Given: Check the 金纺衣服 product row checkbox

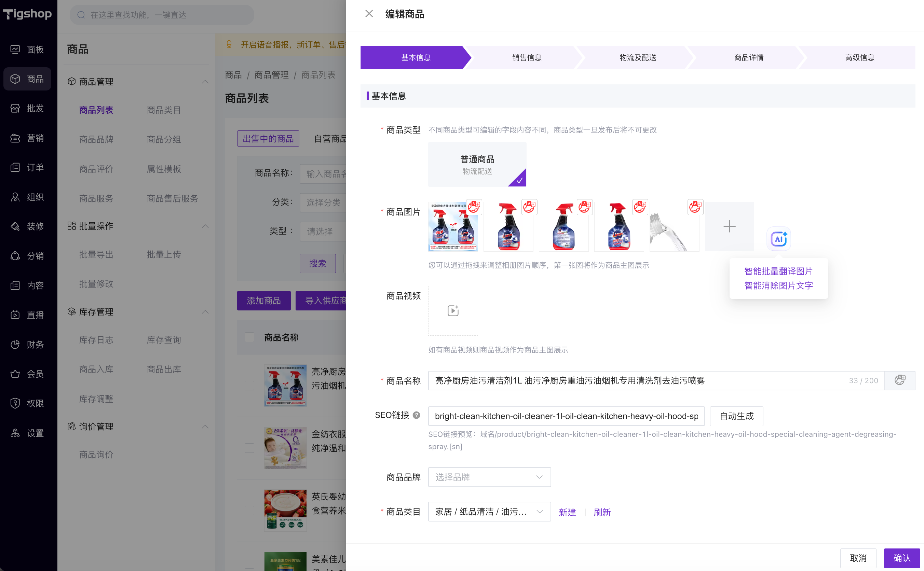Looking at the screenshot, I should pyautogui.click(x=249, y=448).
